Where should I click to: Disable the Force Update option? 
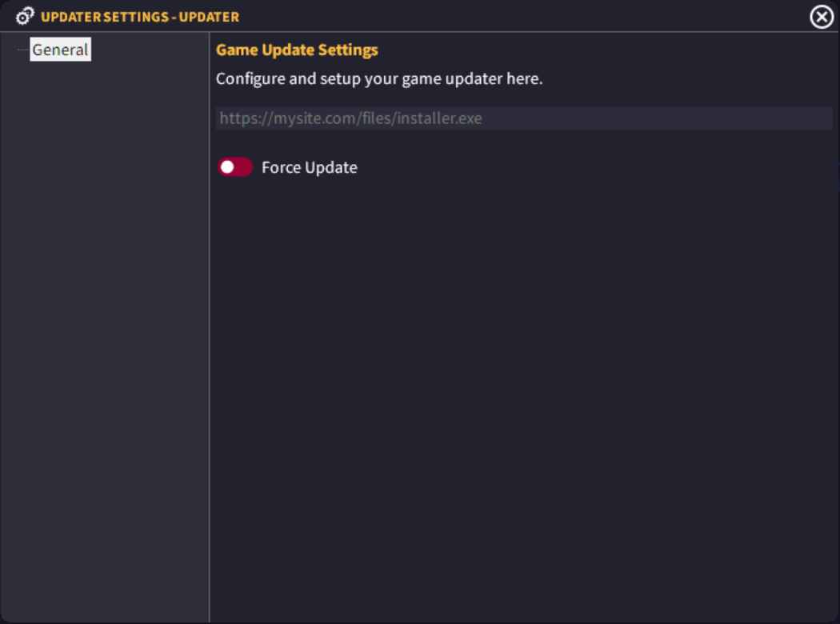(x=234, y=167)
